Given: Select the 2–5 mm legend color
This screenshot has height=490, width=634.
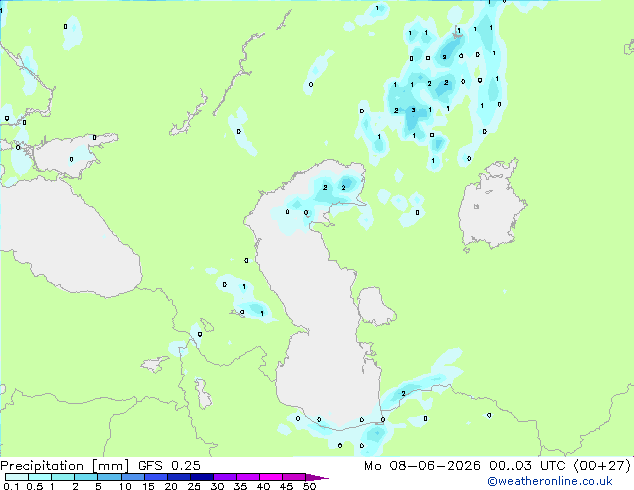Looking at the screenshot, I should (x=86, y=477).
